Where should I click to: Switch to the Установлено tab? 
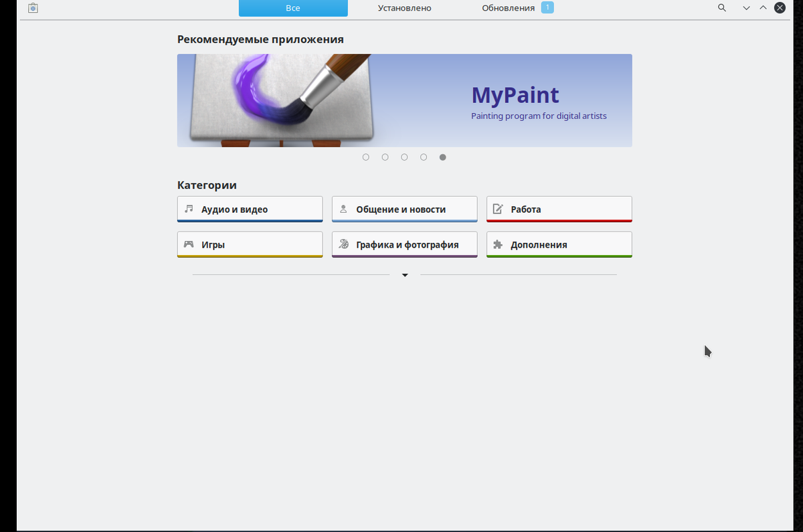click(x=404, y=8)
